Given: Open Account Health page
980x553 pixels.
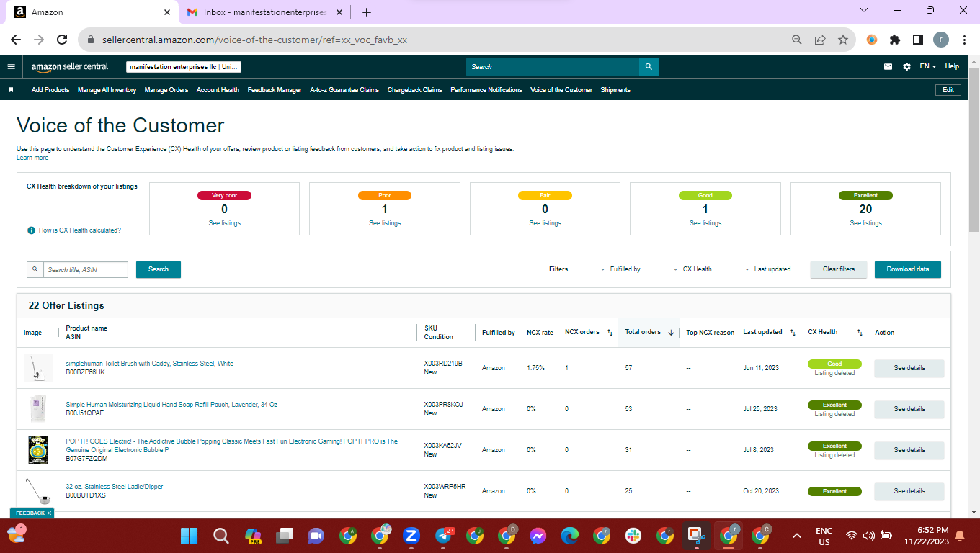Looking at the screenshot, I should (218, 90).
